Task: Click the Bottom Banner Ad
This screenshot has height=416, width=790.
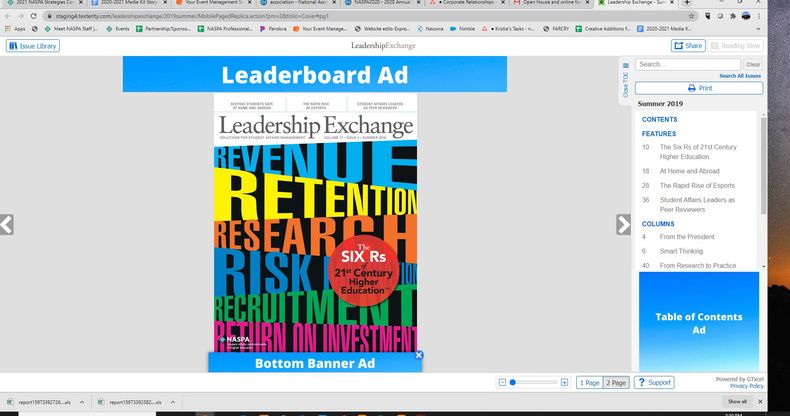Action: [315, 363]
